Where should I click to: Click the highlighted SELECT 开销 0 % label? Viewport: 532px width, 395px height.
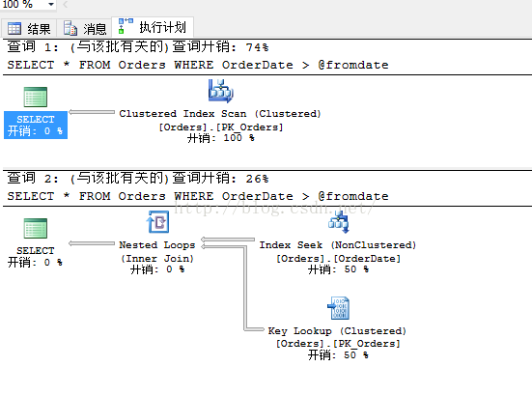click(x=36, y=126)
